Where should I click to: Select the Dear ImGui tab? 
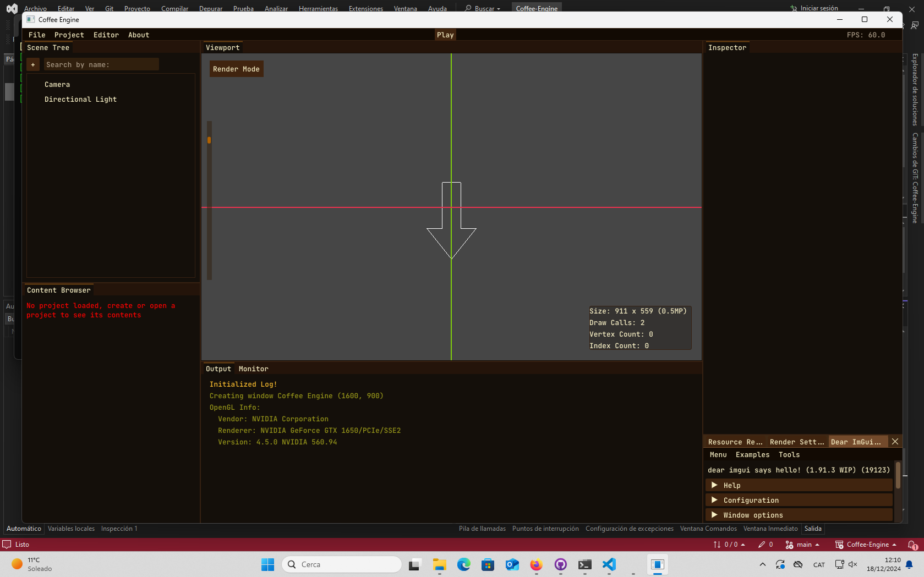click(856, 442)
